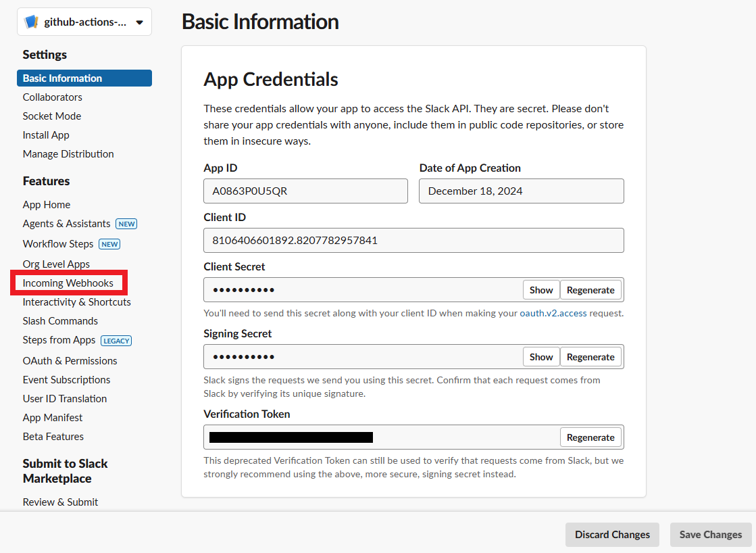Click Discard Changes button
756x553 pixels.
coord(612,535)
